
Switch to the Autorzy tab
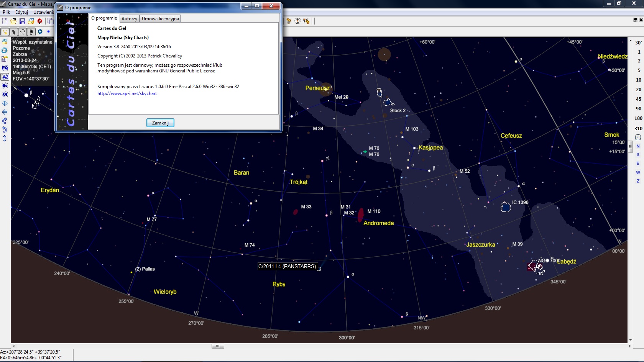tap(129, 19)
